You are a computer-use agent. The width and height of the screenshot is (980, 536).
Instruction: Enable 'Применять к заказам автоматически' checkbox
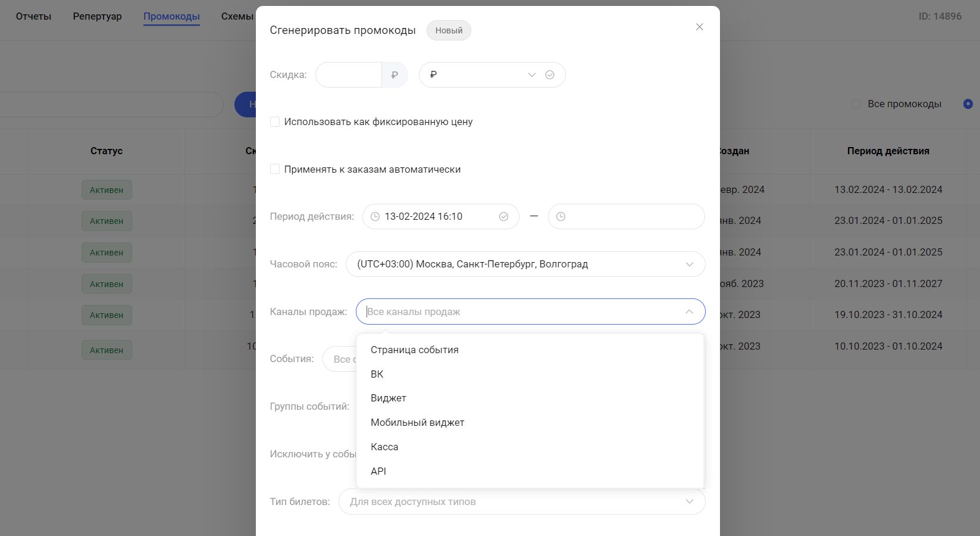click(275, 169)
